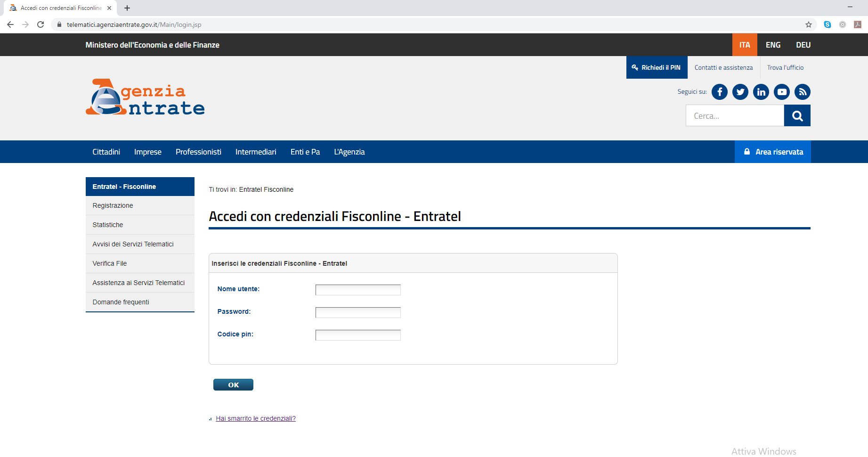Open Statistiche in sidebar
Viewport: 868px width, 457px height.
(x=140, y=225)
